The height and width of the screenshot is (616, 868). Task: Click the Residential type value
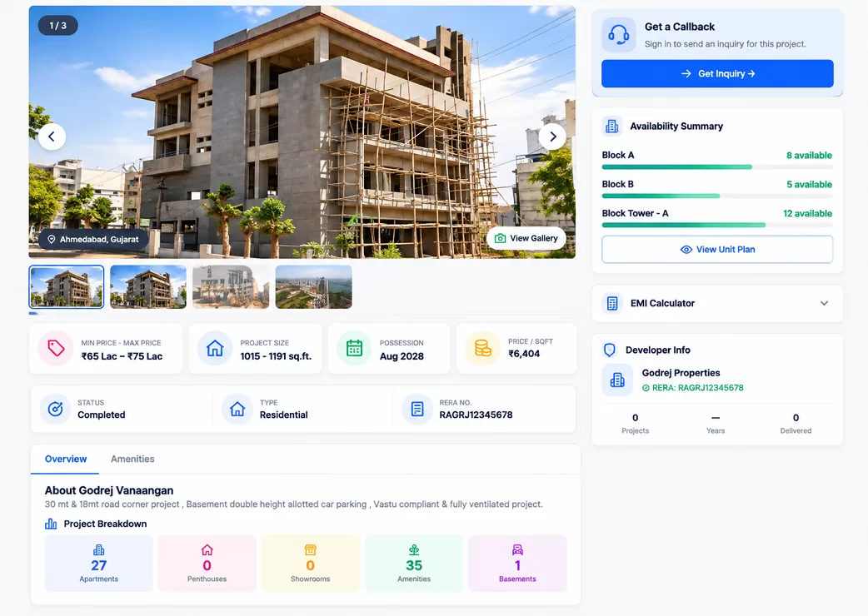(283, 415)
